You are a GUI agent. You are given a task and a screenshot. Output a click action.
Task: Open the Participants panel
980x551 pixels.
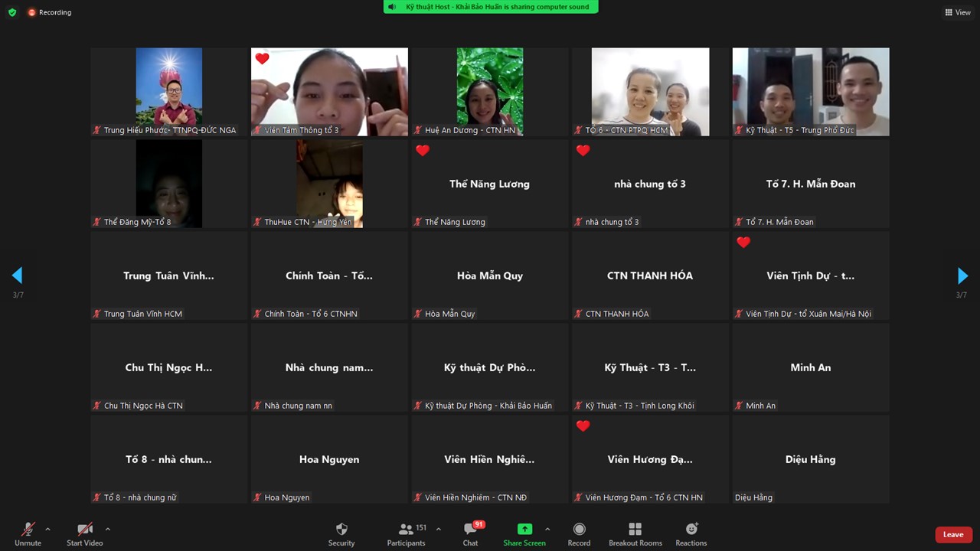406,534
